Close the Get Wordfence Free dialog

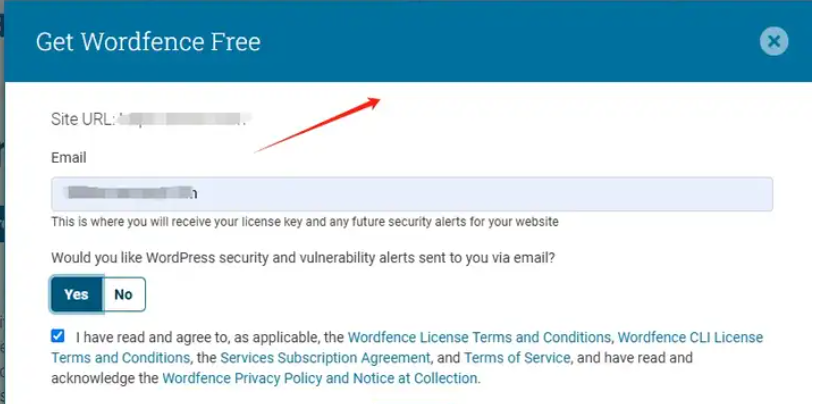coord(774,41)
